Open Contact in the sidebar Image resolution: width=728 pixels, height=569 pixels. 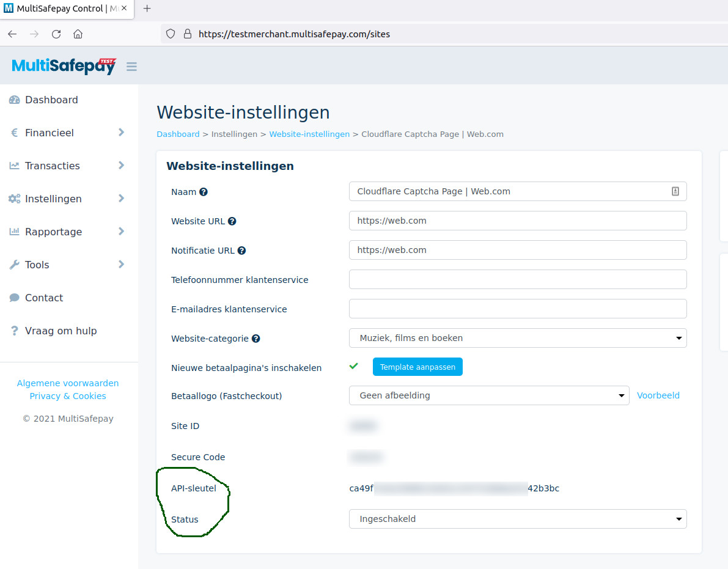(44, 298)
